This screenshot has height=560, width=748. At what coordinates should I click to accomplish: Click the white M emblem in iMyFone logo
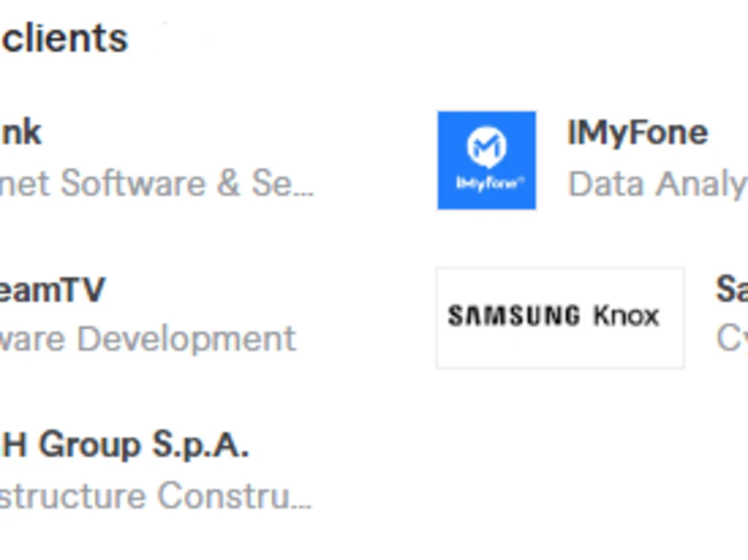point(487,147)
